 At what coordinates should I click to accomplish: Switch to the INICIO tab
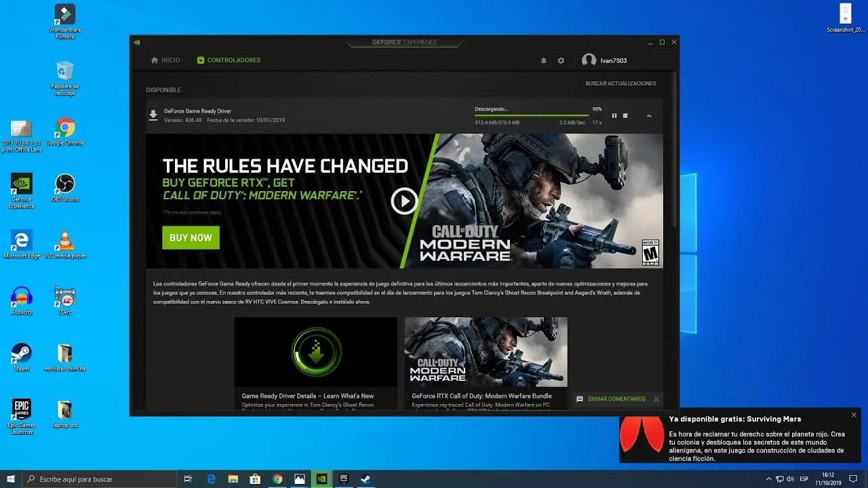(x=165, y=60)
